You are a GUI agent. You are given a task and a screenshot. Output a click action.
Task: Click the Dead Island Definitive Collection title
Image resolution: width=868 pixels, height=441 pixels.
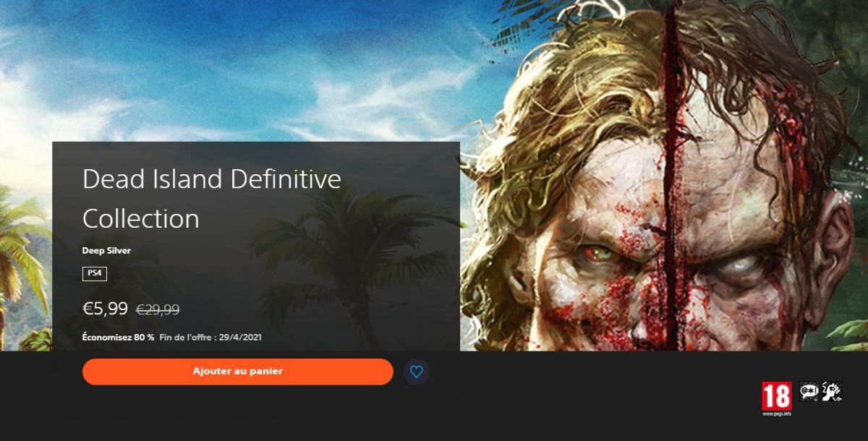[212, 199]
